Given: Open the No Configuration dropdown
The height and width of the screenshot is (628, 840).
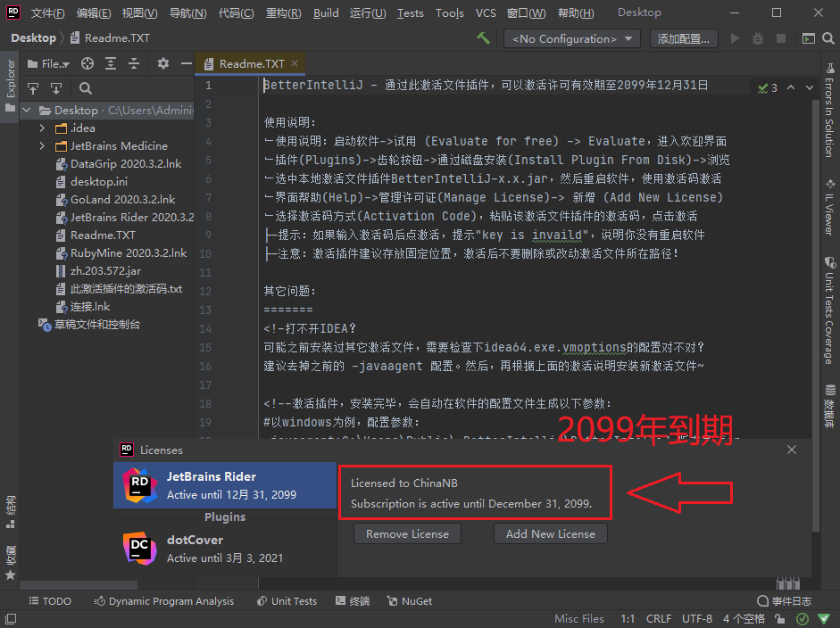Looking at the screenshot, I should click(571, 38).
